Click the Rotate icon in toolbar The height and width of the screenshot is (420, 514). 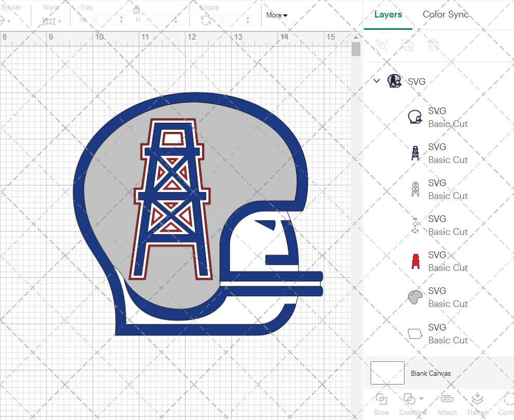tap(206, 20)
